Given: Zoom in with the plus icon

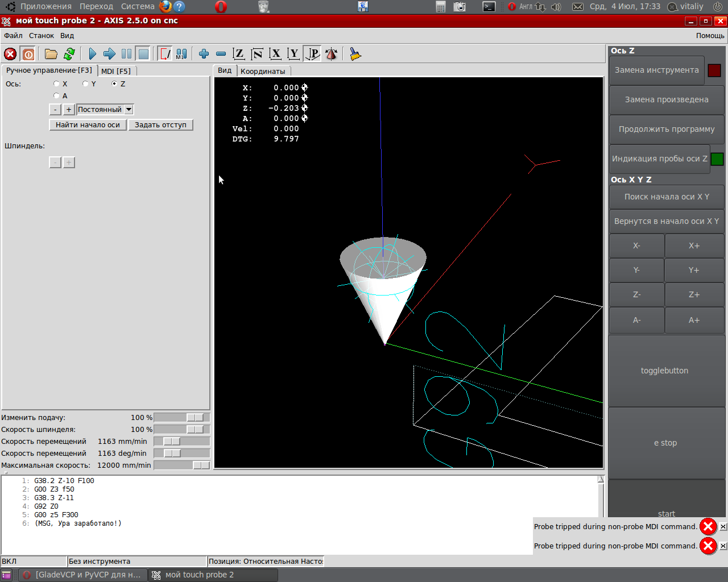Looking at the screenshot, I should click(x=204, y=54).
